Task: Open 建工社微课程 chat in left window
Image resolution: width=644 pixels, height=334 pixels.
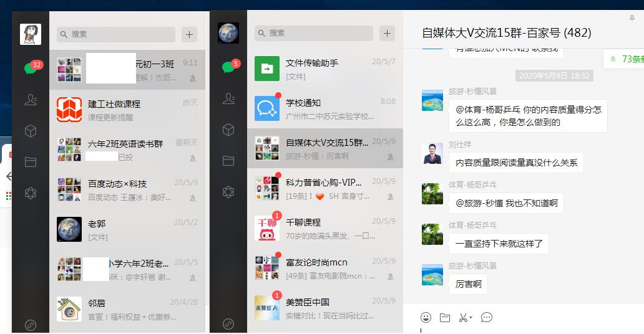Action: pos(127,110)
